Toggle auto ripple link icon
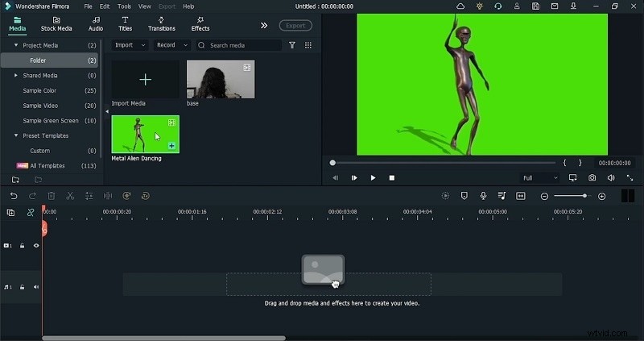Screen dimensions: 644x341 (x=31, y=213)
